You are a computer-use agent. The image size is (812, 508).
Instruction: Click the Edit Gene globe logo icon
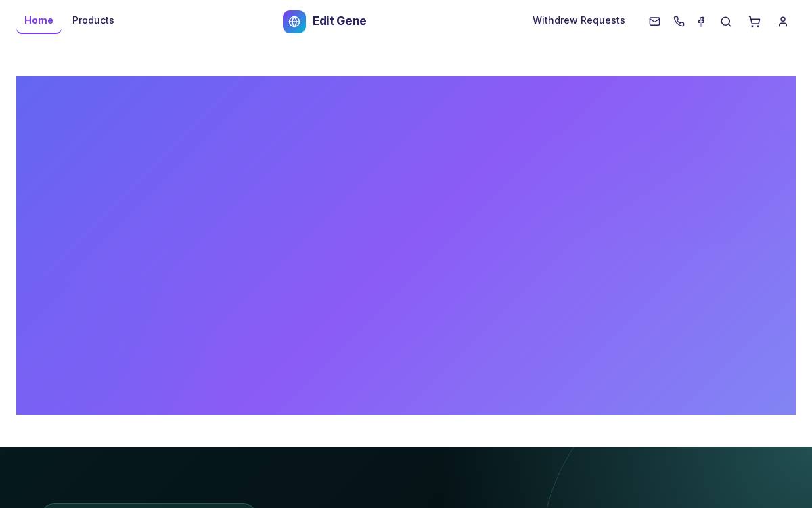(294, 22)
